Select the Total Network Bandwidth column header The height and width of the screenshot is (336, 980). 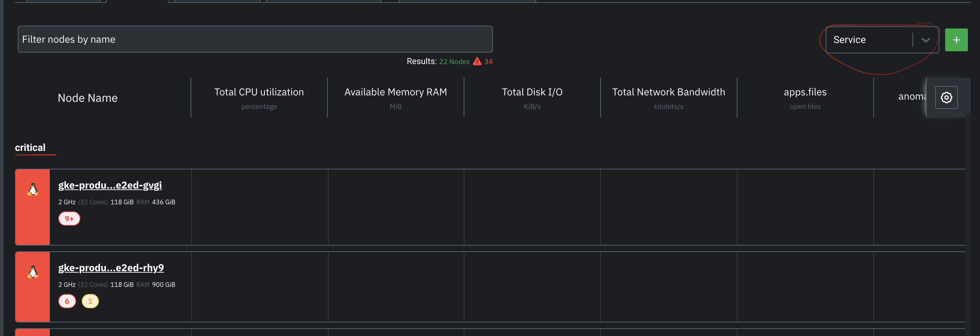pos(669,92)
